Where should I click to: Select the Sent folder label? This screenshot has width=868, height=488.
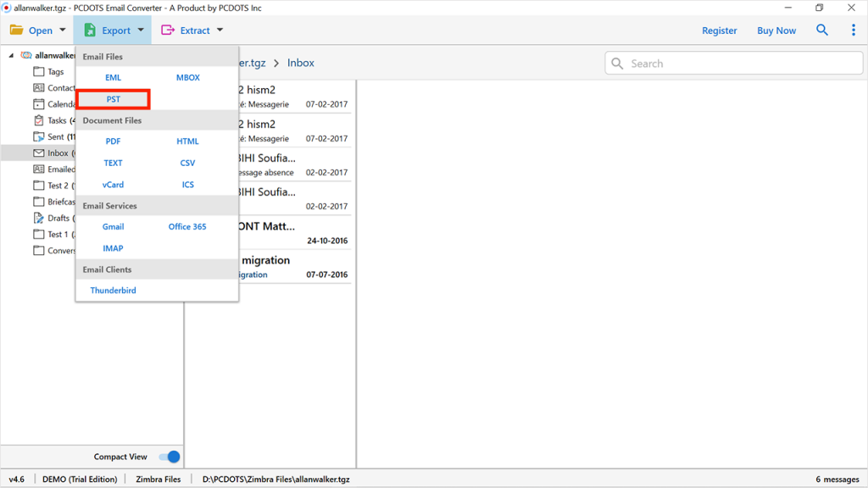click(55, 136)
